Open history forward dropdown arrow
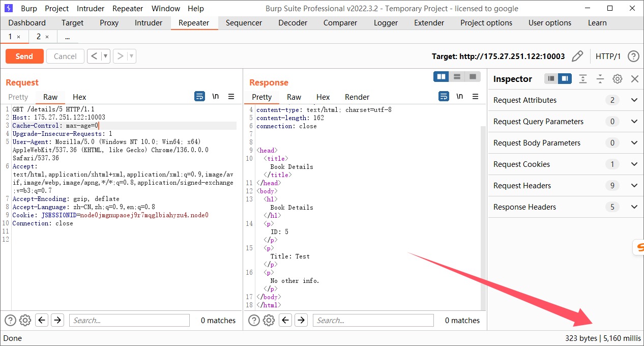Screen dimensions: 644x346 point(132,56)
